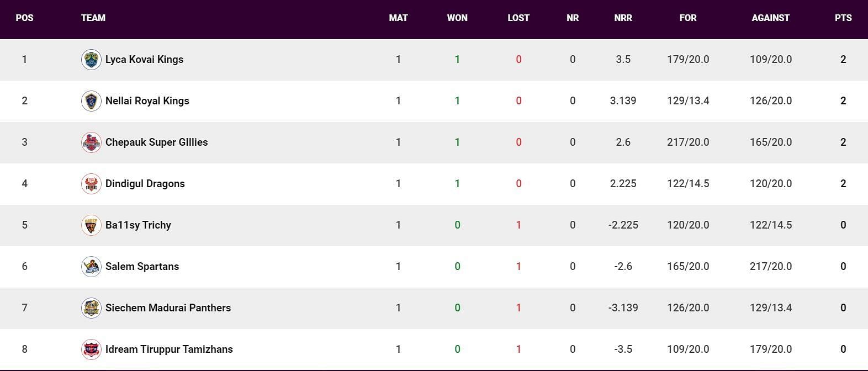Viewport: 868px width, 371px height.
Task: Open the Lyca Kovai Kings team name
Action: (x=144, y=60)
